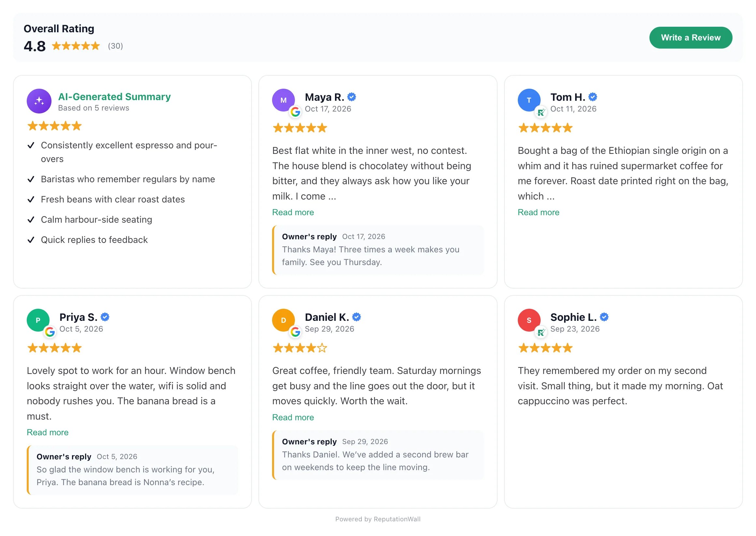Click Owner's reply to Maya R.
Viewport: 756px width, 536px height.
(x=378, y=250)
